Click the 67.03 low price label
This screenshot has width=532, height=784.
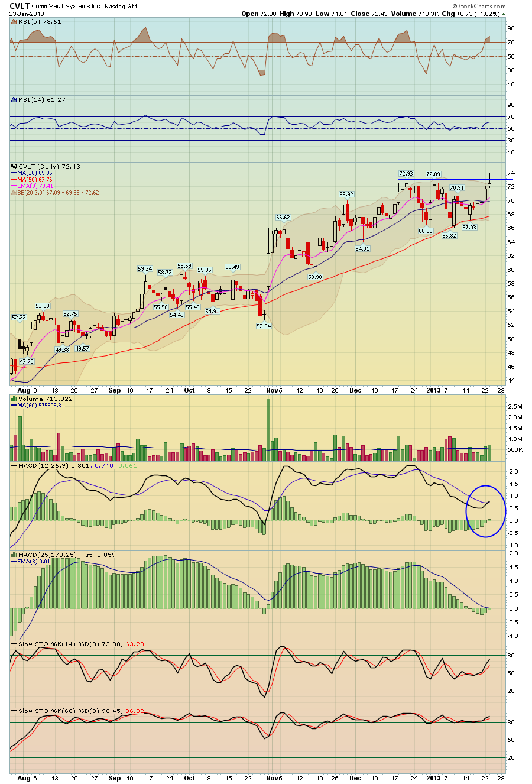pos(469,227)
